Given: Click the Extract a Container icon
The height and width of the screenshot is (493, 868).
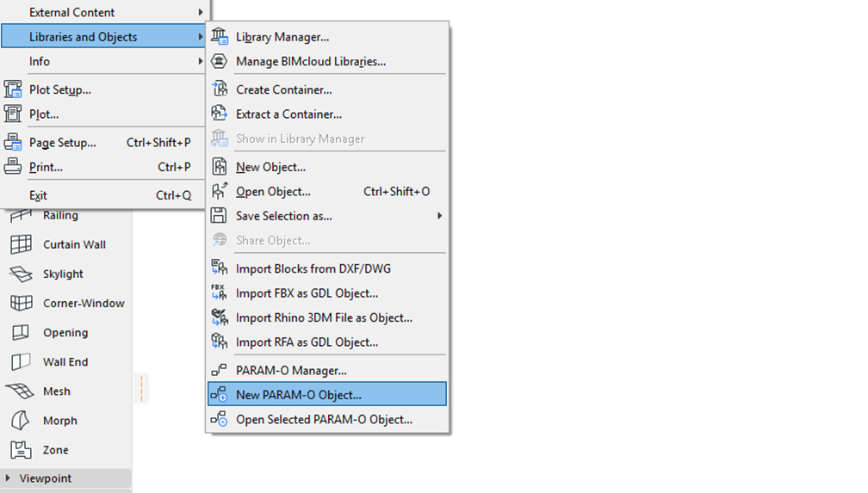Looking at the screenshot, I should point(220,114).
